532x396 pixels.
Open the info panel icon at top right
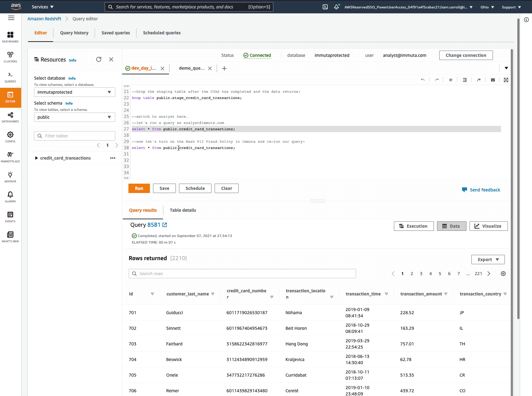(x=526, y=20)
